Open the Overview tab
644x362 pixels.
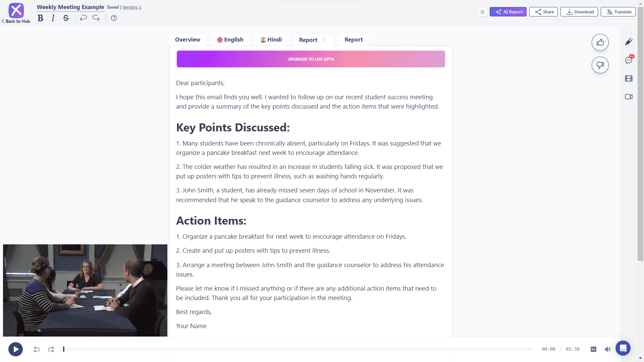187,40
